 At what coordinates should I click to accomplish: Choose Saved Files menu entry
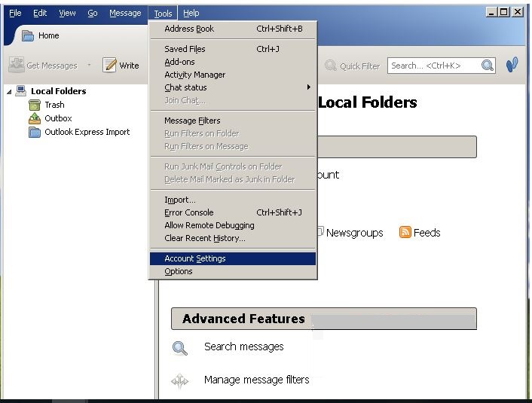tap(233, 49)
